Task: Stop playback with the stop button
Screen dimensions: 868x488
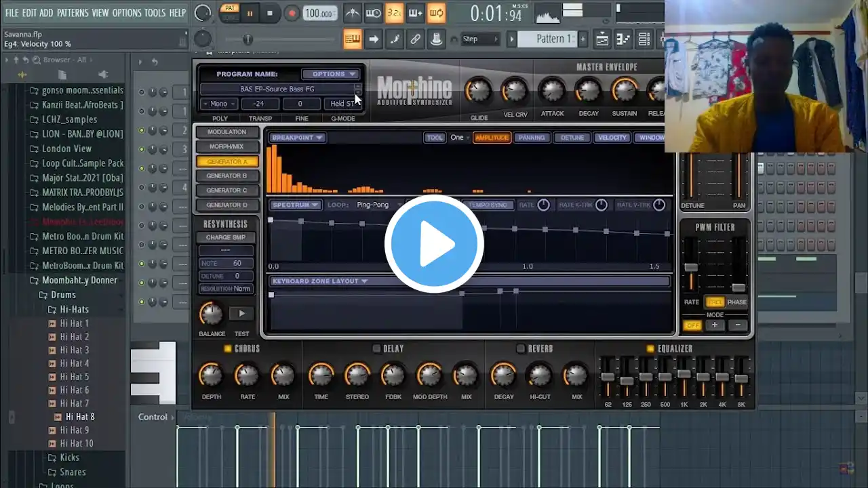Action: (270, 13)
